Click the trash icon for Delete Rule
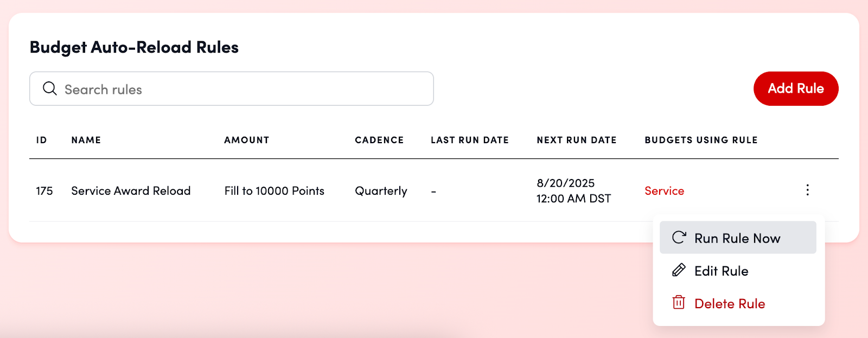Image resolution: width=868 pixels, height=338 pixels. pos(679,303)
